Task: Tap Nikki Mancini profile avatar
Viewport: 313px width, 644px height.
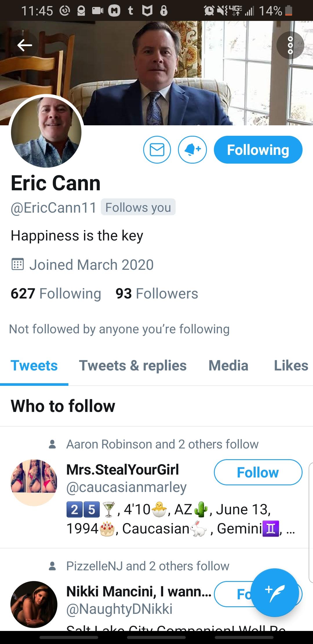Action: point(34,605)
